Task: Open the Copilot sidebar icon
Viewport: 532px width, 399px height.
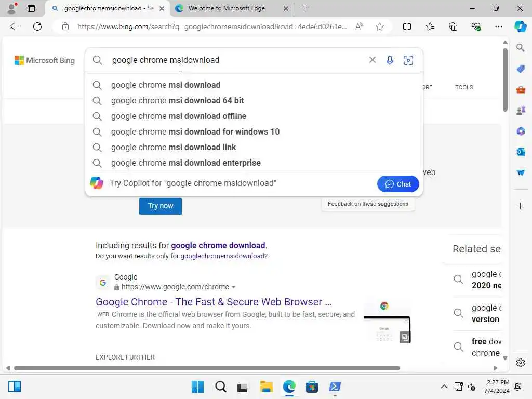Action: [520, 26]
